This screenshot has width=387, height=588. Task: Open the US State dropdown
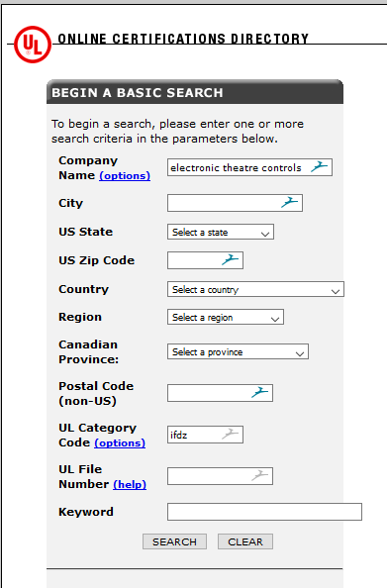(221, 232)
